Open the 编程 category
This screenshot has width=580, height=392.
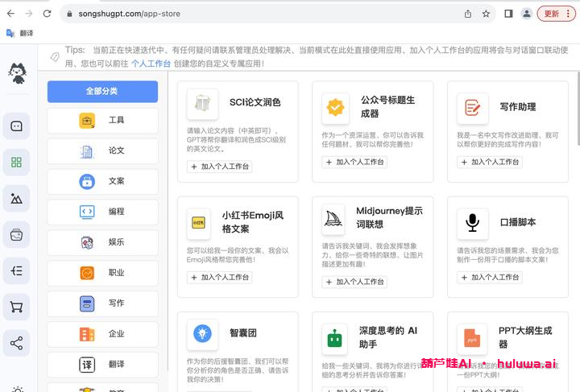click(x=102, y=212)
